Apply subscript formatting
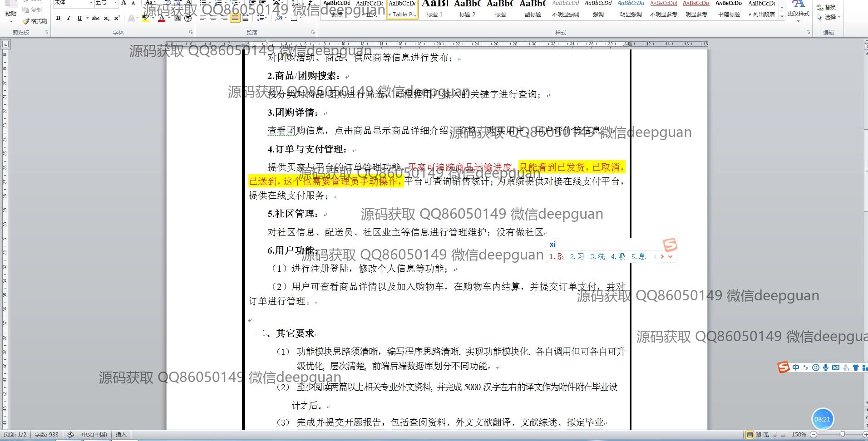This screenshot has width=868, height=441. (106, 18)
